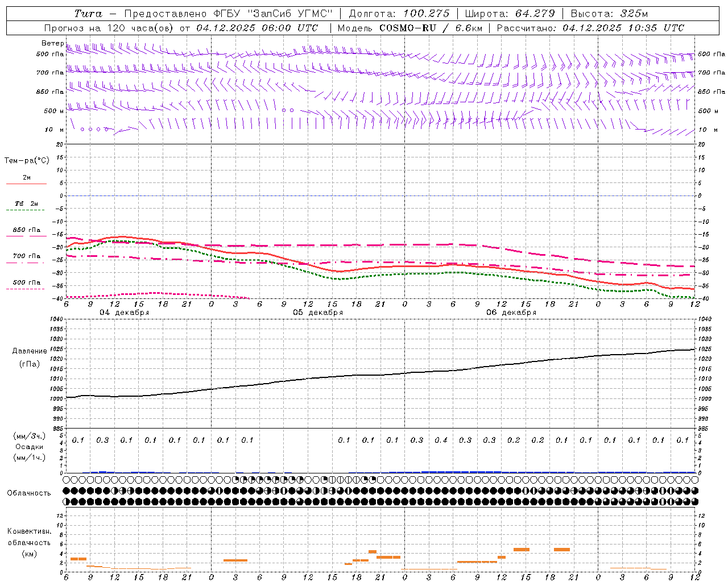Click the "Высота: 325м" elevation text
The height and width of the screenshot is (582, 728).
(x=609, y=14)
